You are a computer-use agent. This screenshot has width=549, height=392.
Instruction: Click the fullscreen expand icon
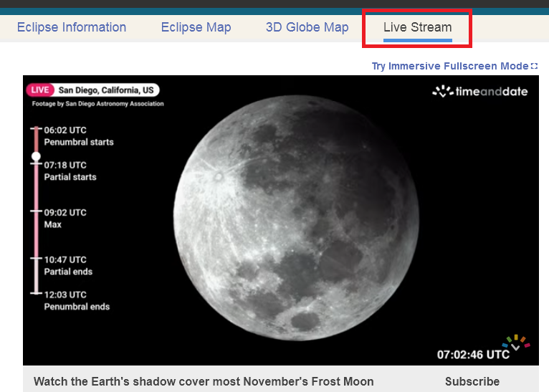coord(534,66)
